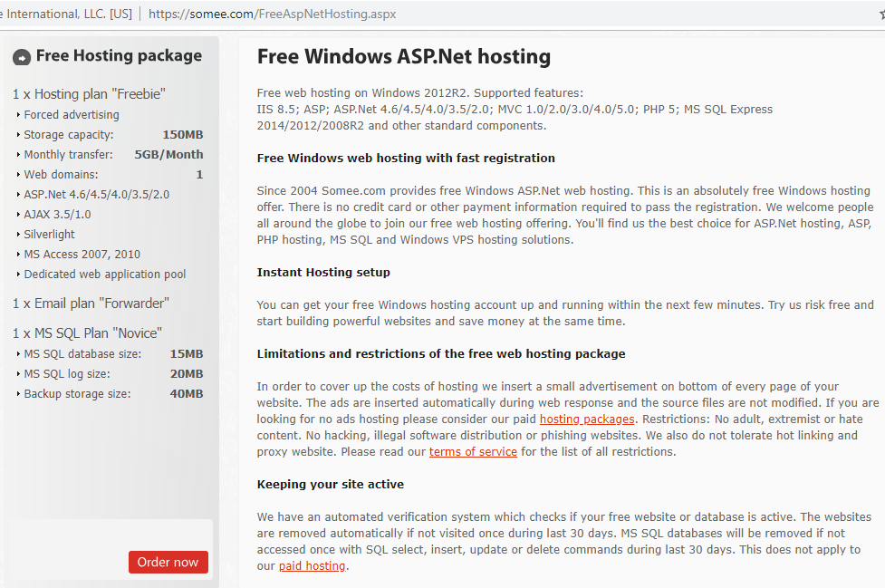Viewport: 885px width, 588px height.
Task: Click the bullet arrow beside Backup storage size
Action: [18, 394]
